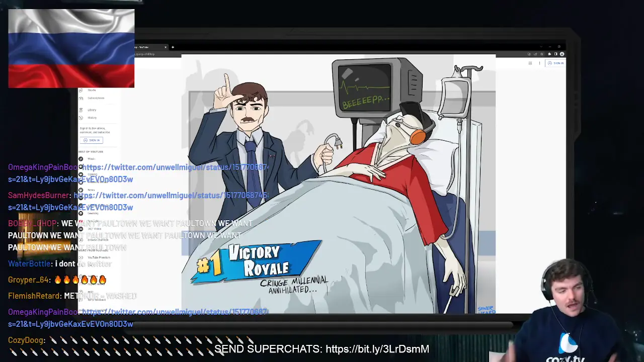Open your Library in the YouTube sidebar
Image resolution: width=644 pixels, height=362 pixels.
pyautogui.click(x=92, y=110)
